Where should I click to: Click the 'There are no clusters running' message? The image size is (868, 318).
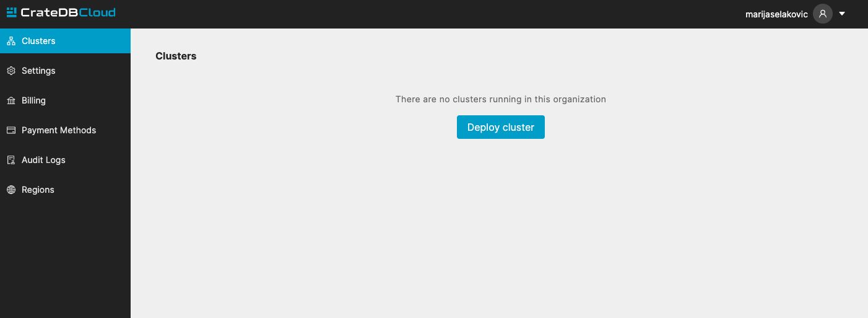(x=501, y=99)
